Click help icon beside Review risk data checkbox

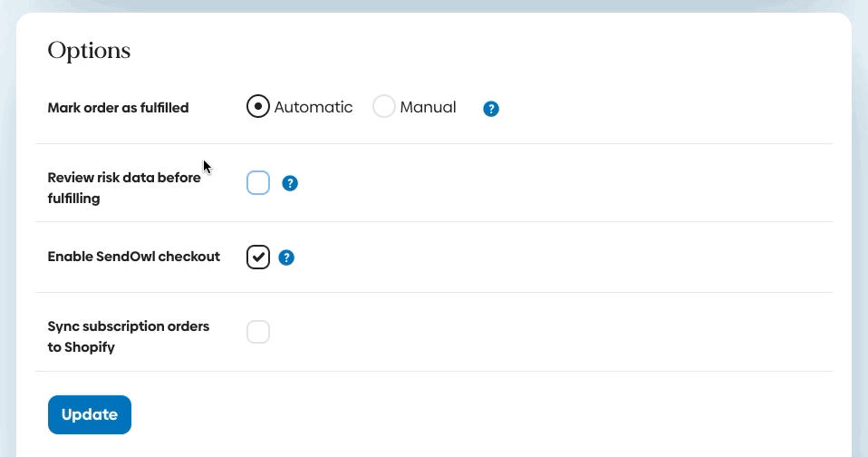290,184
